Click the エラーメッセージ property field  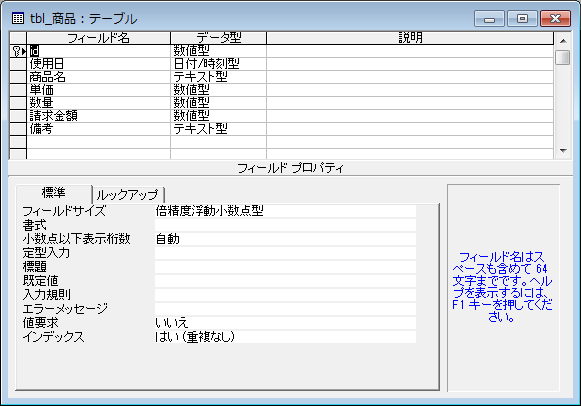click(285, 309)
